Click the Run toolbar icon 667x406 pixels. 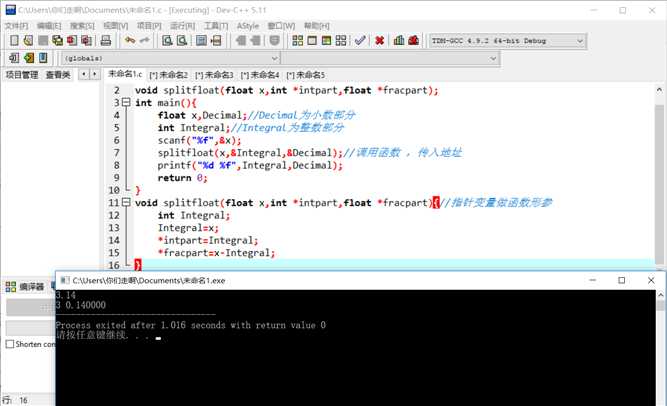pyautogui.click(x=312, y=40)
